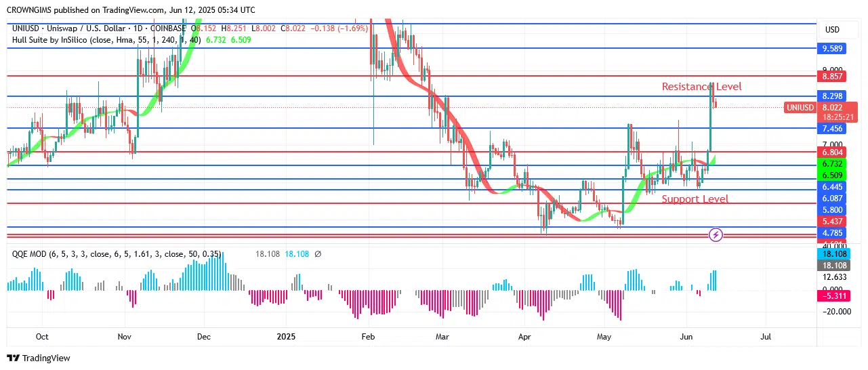Click the 2025 label on the time axis
This screenshot has height=370, width=868.
287,336
